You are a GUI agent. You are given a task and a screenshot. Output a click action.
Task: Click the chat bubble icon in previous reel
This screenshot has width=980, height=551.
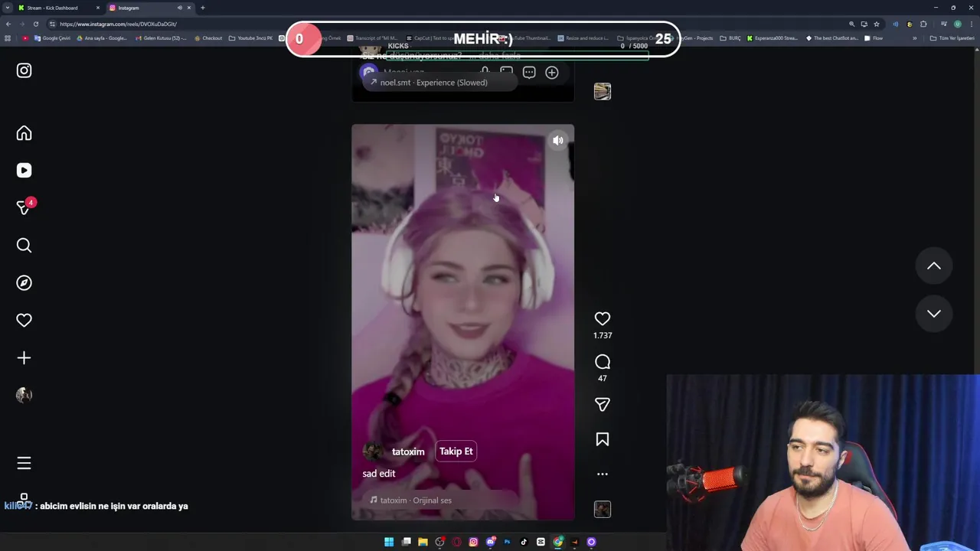[529, 73]
